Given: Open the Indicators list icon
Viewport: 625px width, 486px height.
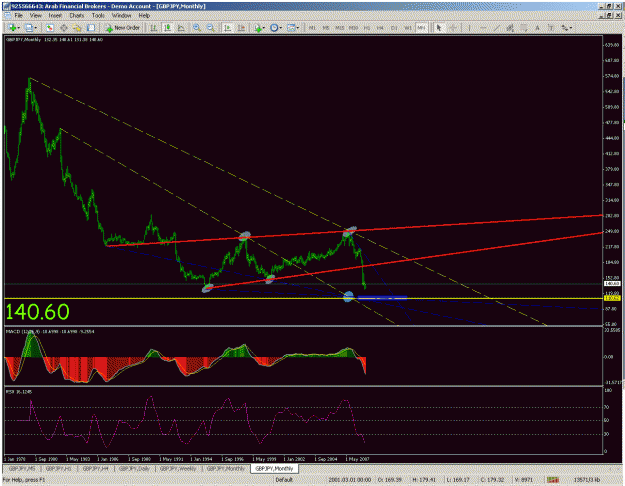Looking at the screenshot, I should tap(257, 28).
